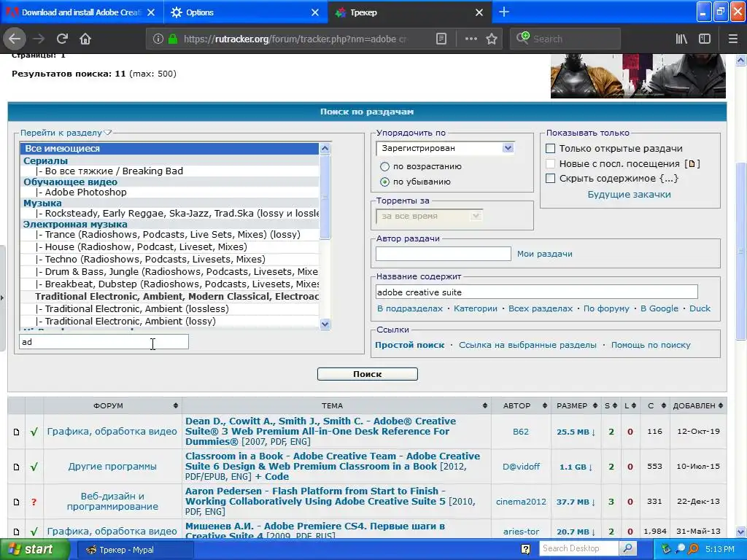Toggle Reader View icon in address bar

coord(441,39)
